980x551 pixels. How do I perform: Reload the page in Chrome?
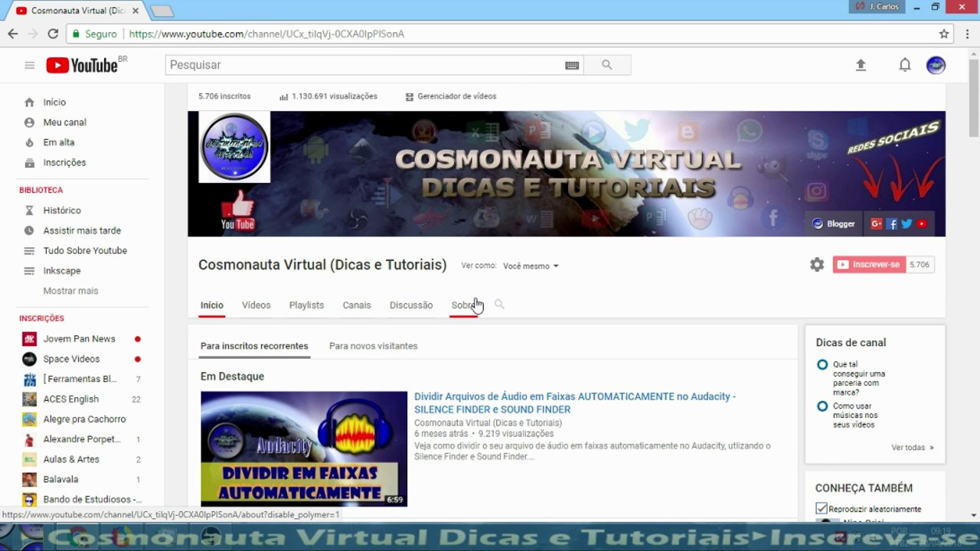click(x=53, y=34)
